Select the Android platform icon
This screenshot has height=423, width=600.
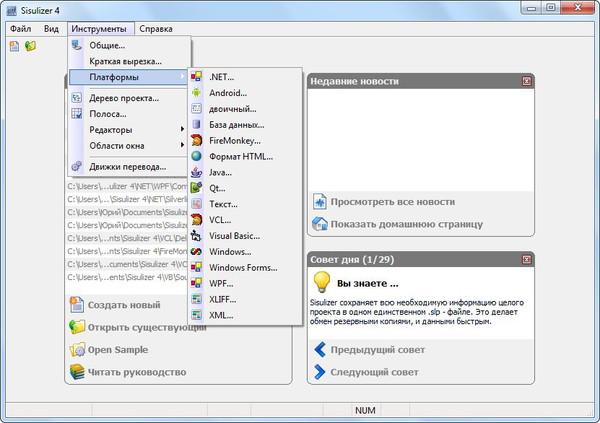pyautogui.click(x=196, y=93)
